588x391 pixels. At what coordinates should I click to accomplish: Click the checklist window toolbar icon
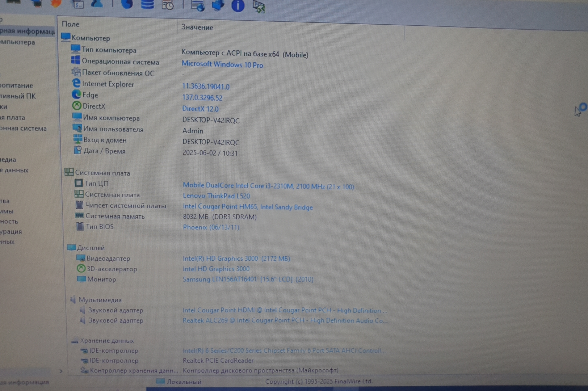78,4
